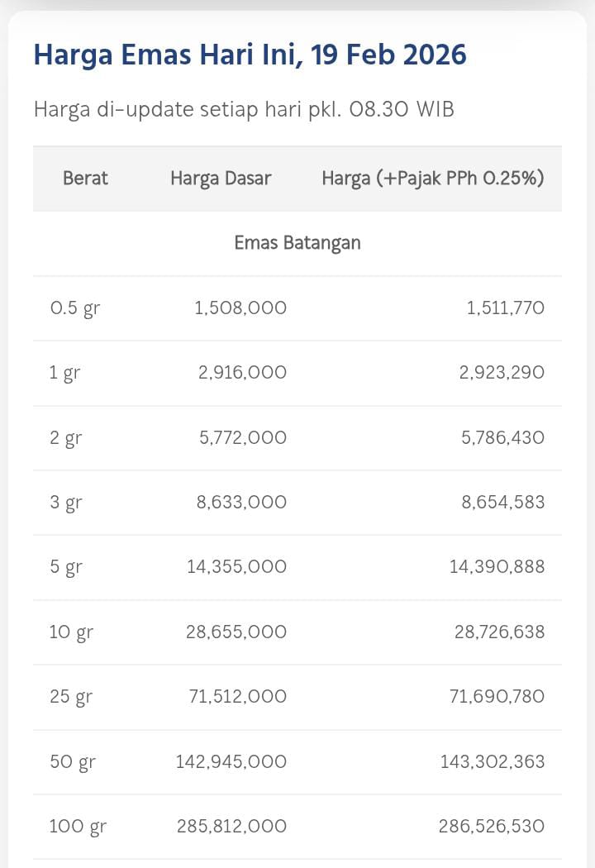Viewport: 595px width, 868px height.
Task: Select the "0.5 gr" weight row
Action: click(74, 308)
